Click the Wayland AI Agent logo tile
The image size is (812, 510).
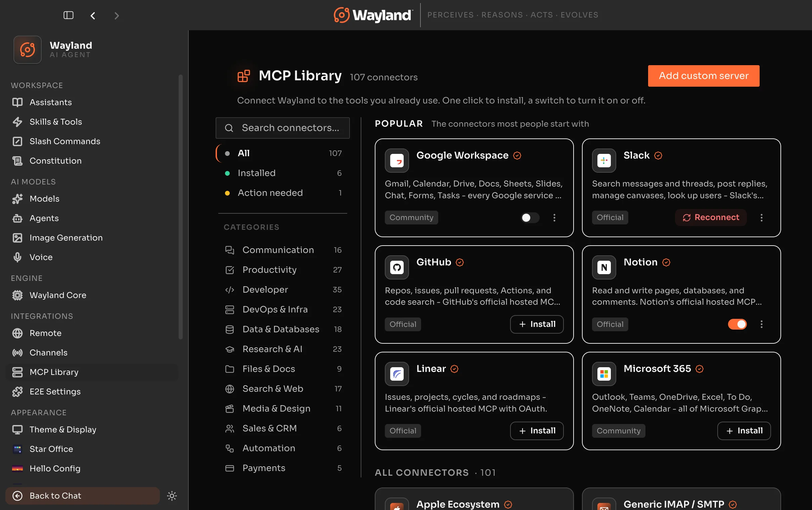[27, 50]
